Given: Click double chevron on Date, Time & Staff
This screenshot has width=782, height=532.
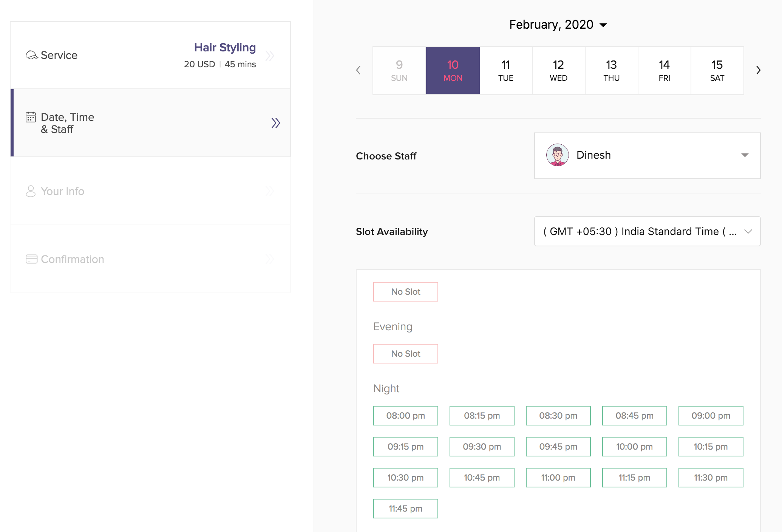Looking at the screenshot, I should click(x=276, y=123).
